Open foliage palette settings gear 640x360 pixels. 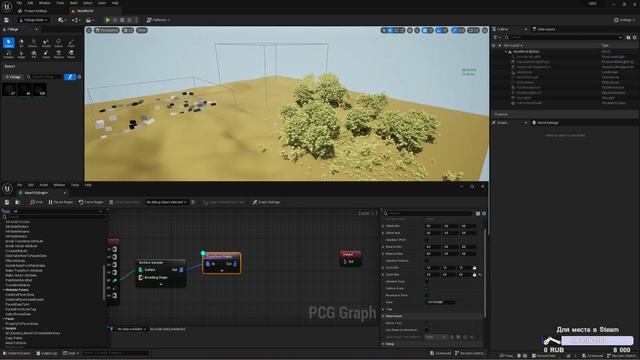[x=79, y=77]
